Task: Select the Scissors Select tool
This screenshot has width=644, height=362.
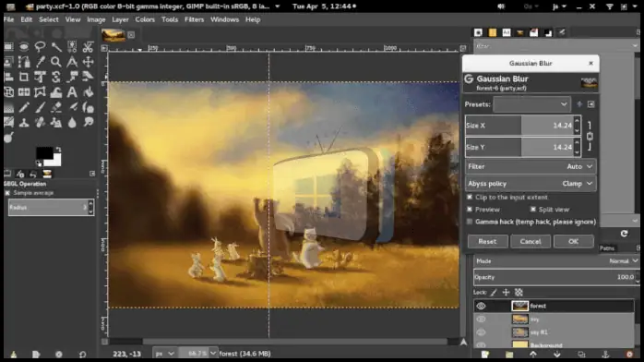Action: click(x=88, y=47)
